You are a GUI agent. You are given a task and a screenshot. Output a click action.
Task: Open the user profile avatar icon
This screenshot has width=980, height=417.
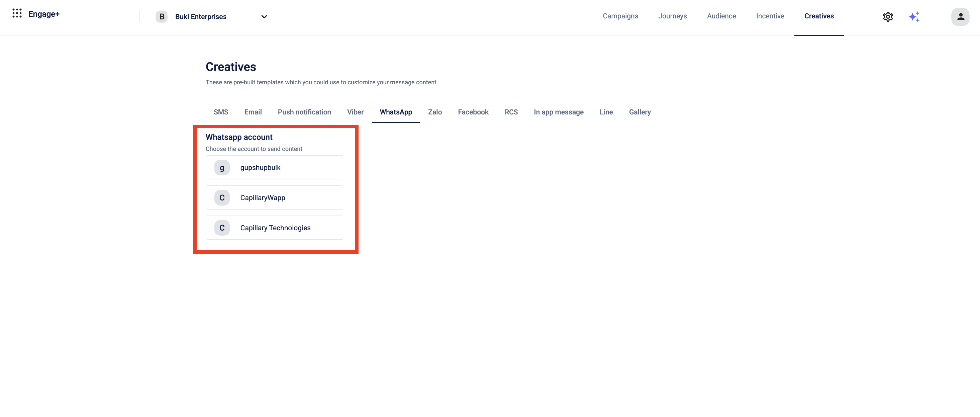point(960,17)
